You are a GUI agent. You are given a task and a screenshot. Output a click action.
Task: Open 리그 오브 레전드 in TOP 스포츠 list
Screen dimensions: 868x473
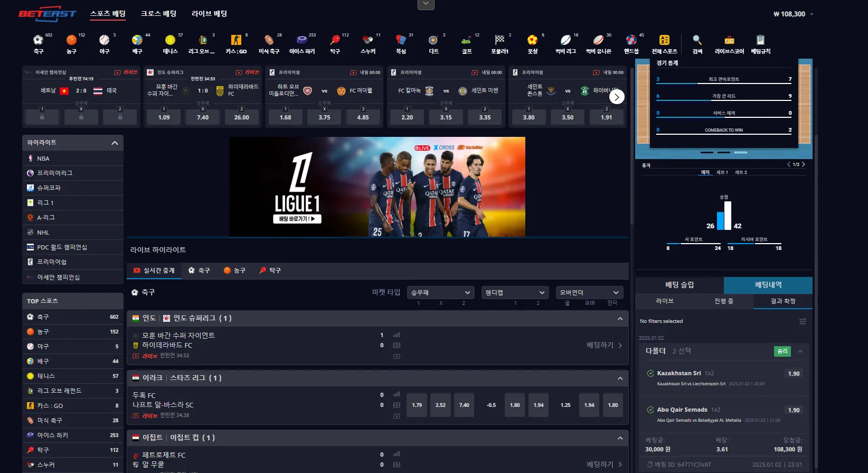(73, 391)
